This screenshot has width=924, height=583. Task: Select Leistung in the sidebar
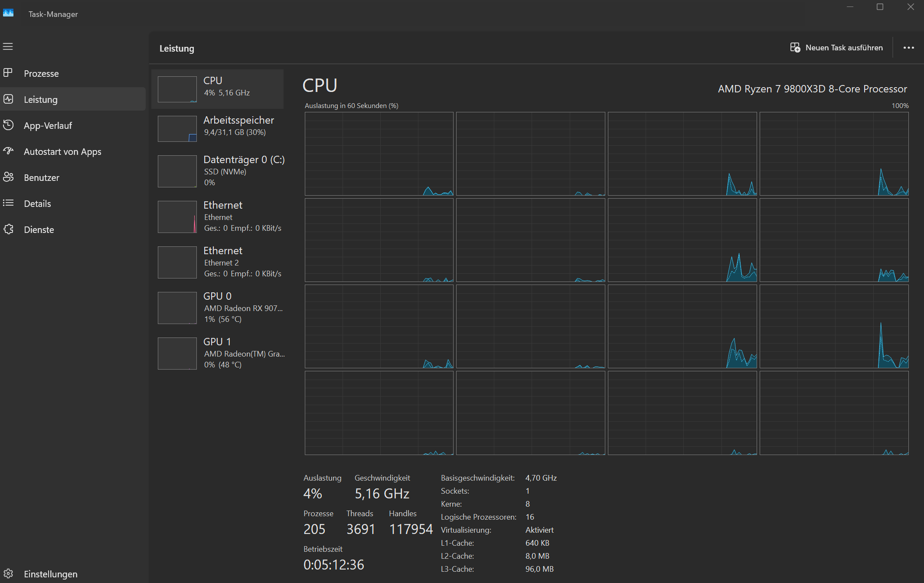coord(73,99)
